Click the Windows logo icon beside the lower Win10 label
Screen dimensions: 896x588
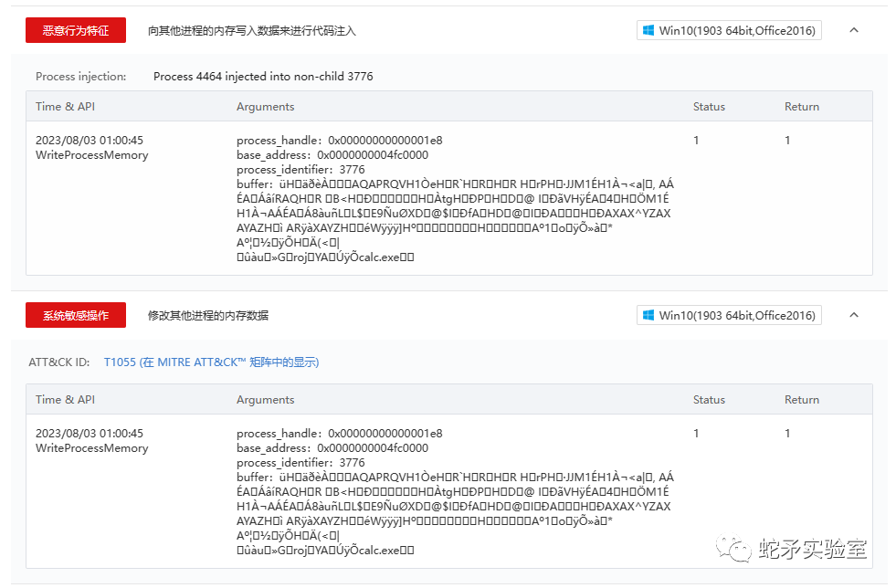648,313
